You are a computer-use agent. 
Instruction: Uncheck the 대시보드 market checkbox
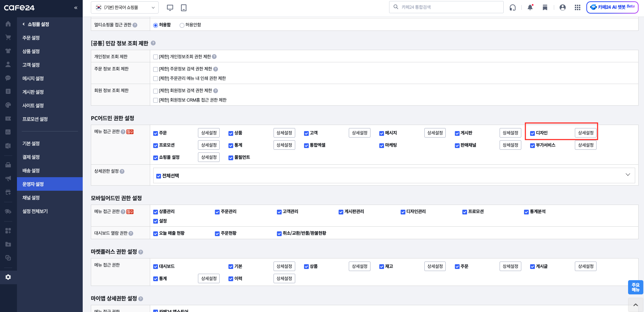point(156,267)
